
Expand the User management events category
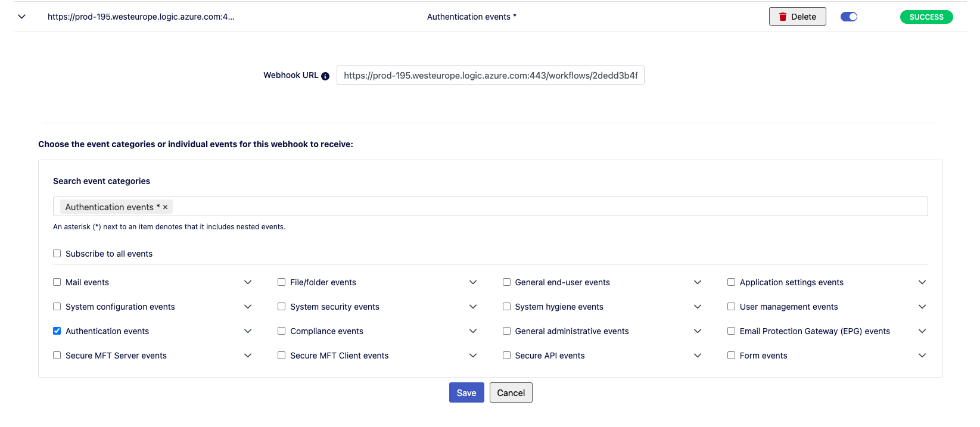922,307
